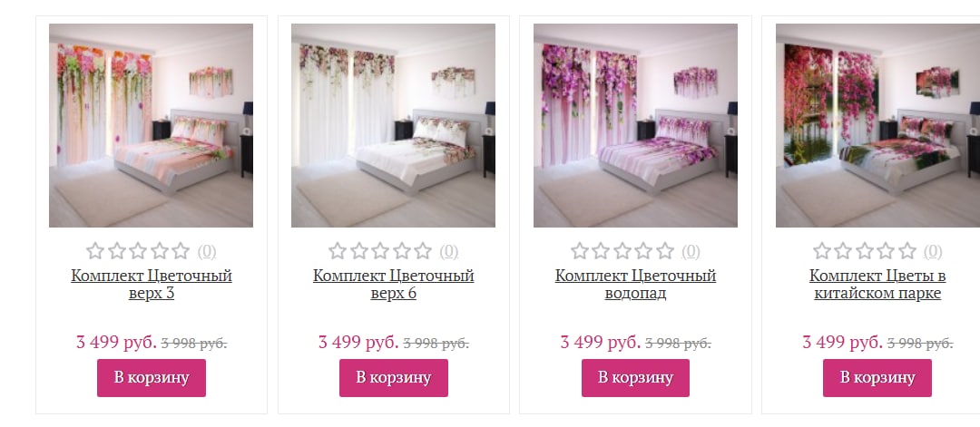Screen dimensions: 980x427
Task: Open review count for Цветочный верх 6
Action: tap(449, 252)
